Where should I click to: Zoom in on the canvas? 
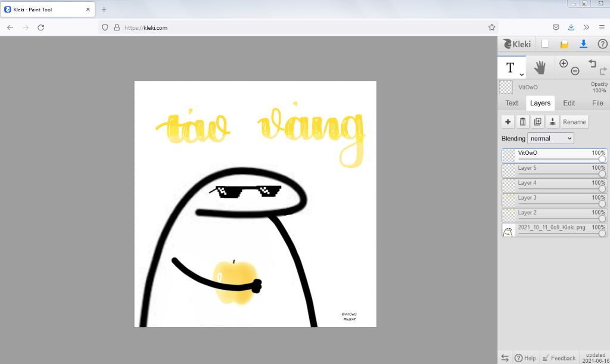click(x=564, y=63)
